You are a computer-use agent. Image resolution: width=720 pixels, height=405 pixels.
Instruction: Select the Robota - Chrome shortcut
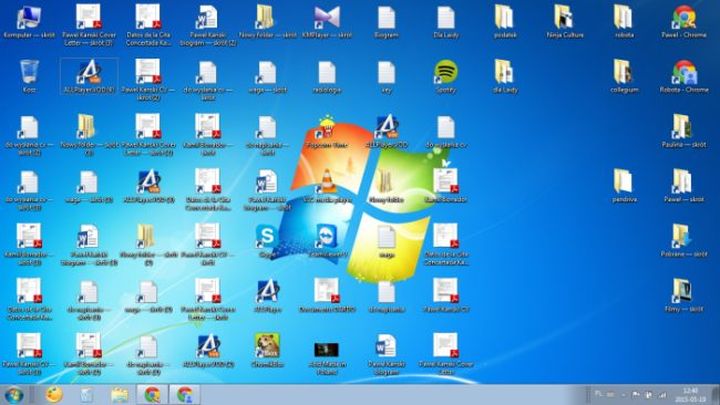point(684,76)
